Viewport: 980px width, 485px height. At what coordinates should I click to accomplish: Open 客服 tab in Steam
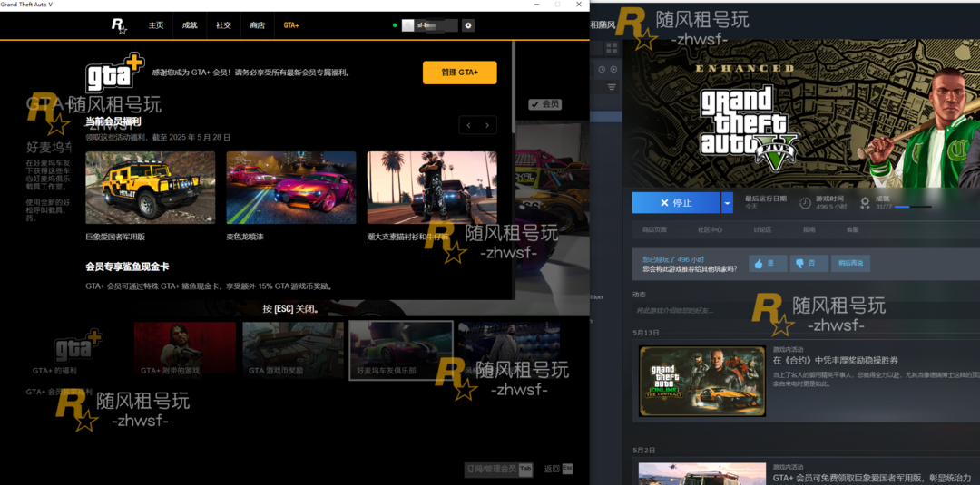852,229
